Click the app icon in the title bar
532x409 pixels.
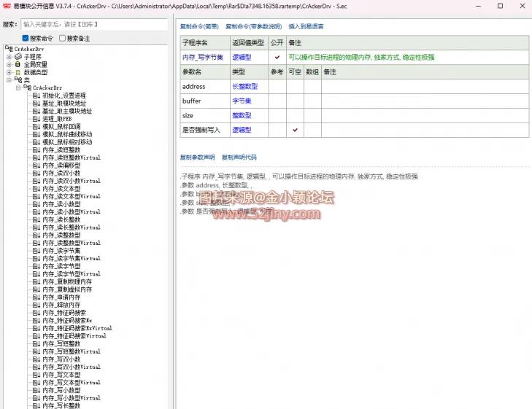click(x=7, y=6)
